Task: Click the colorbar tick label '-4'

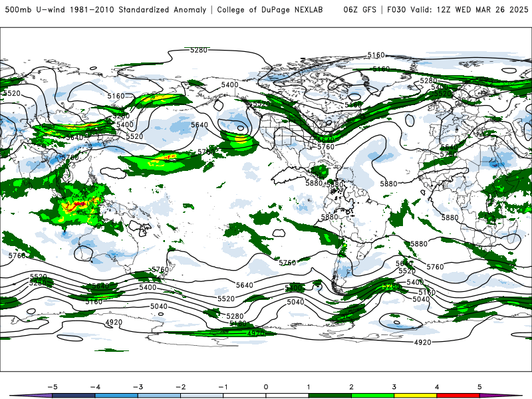Action: tap(95, 387)
